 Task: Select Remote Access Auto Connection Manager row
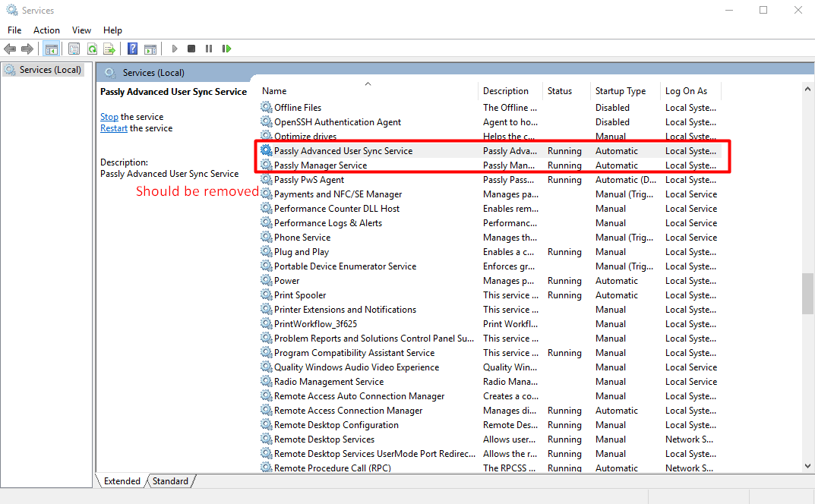[490, 396]
